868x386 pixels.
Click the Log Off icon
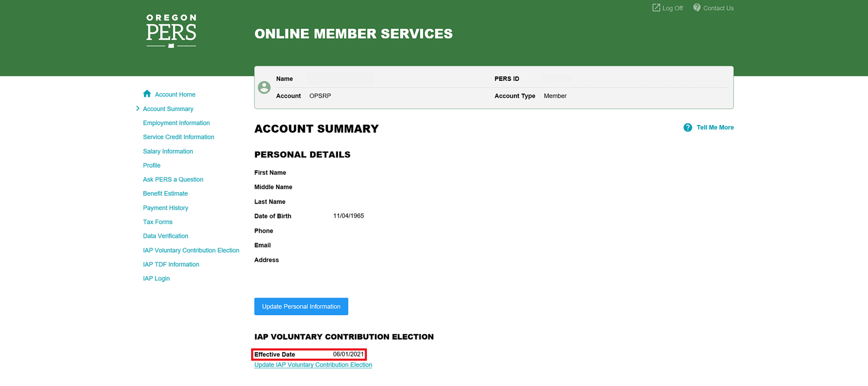[x=656, y=8]
